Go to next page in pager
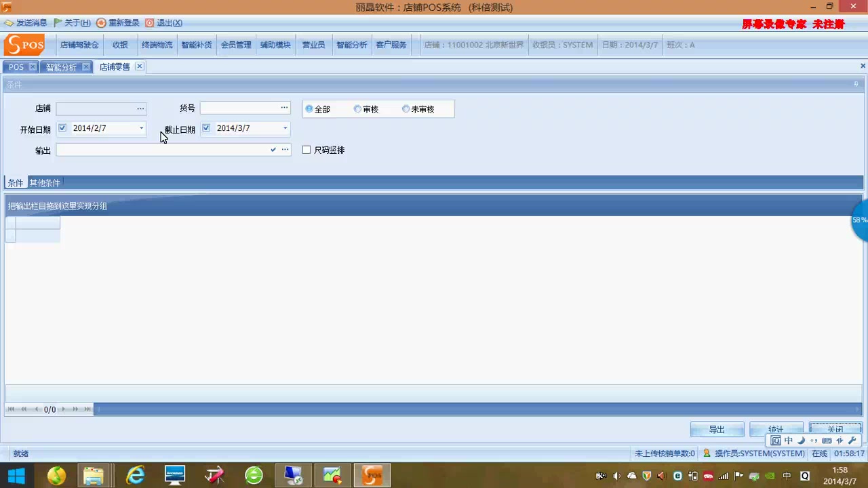 click(x=75, y=409)
